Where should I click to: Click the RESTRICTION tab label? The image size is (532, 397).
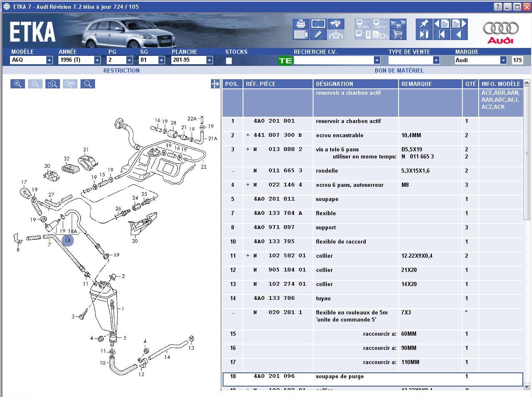click(121, 70)
